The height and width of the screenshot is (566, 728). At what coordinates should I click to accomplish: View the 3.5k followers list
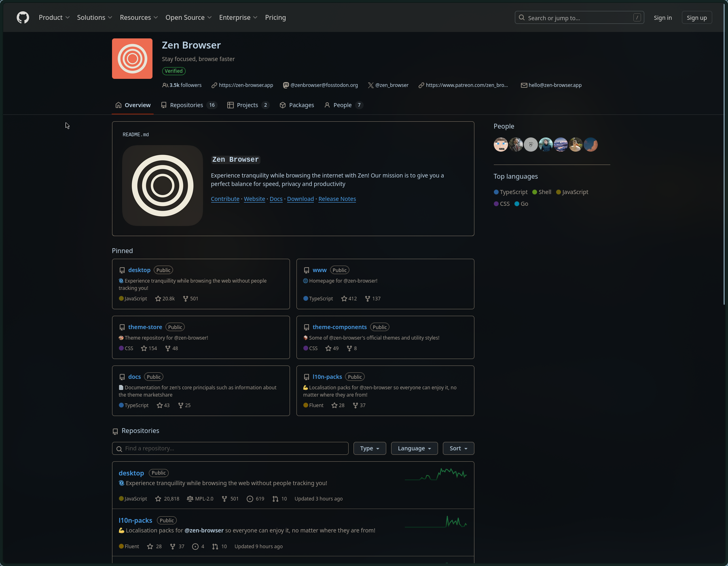tap(182, 85)
